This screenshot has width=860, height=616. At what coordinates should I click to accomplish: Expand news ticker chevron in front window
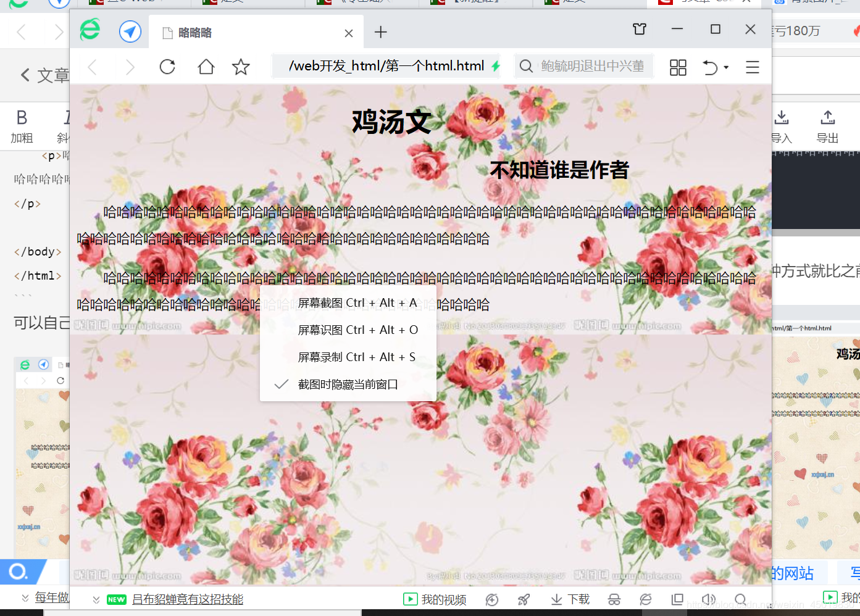(x=96, y=599)
